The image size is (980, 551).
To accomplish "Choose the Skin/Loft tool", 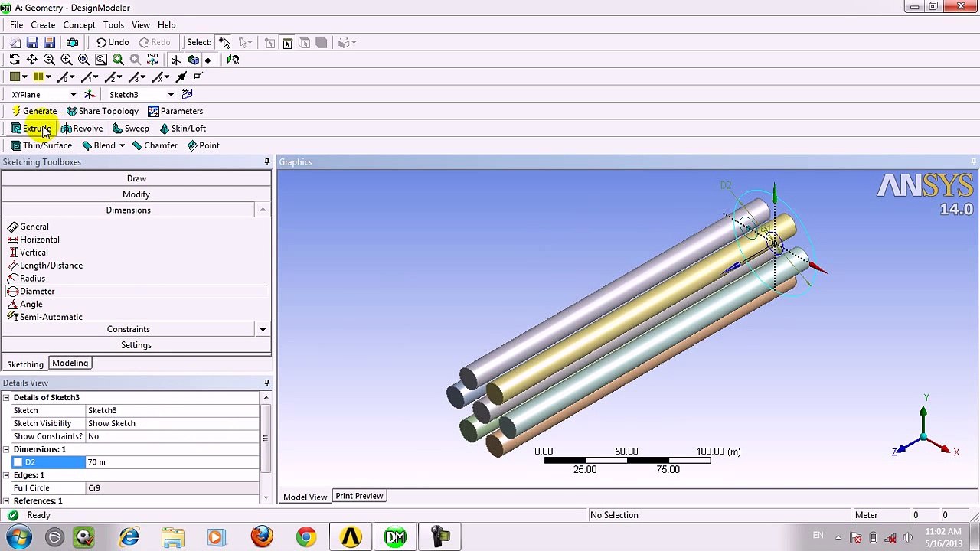I will [x=182, y=129].
